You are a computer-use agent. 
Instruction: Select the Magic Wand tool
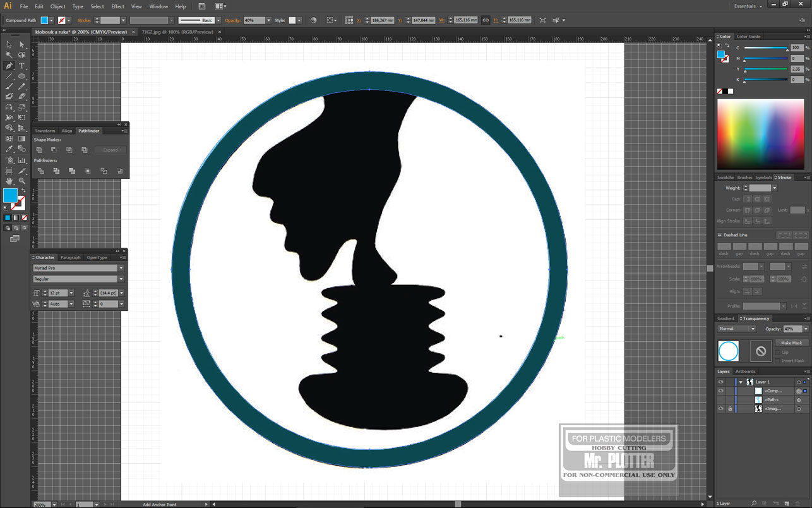(9, 56)
